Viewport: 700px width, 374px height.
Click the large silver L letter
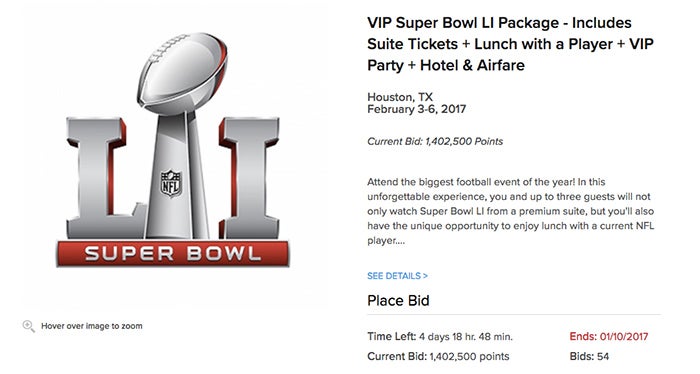(105, 178)
